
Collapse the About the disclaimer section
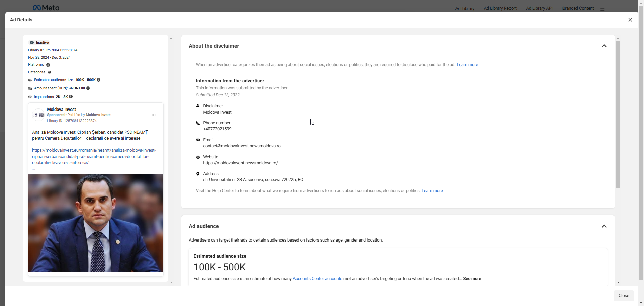[x=604, y=46]
